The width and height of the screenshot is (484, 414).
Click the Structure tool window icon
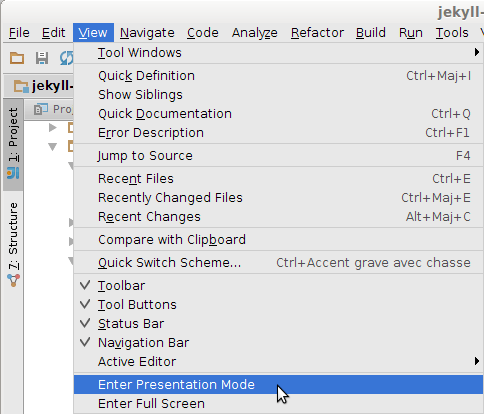click(x=13, y=280)
